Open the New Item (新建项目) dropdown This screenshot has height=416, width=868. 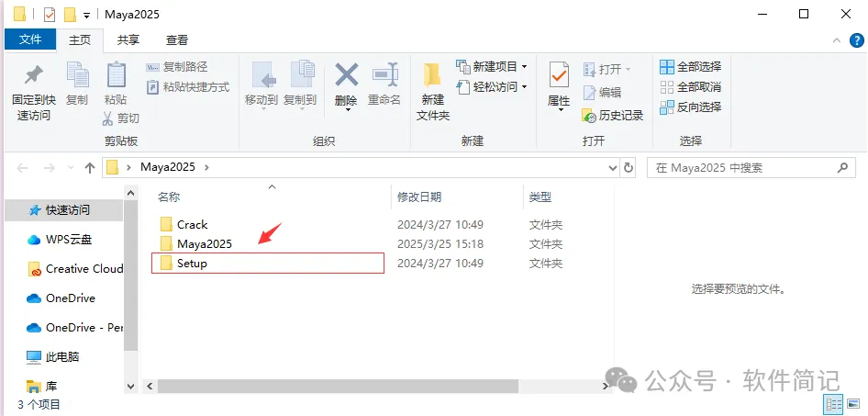tap(492, 67)
